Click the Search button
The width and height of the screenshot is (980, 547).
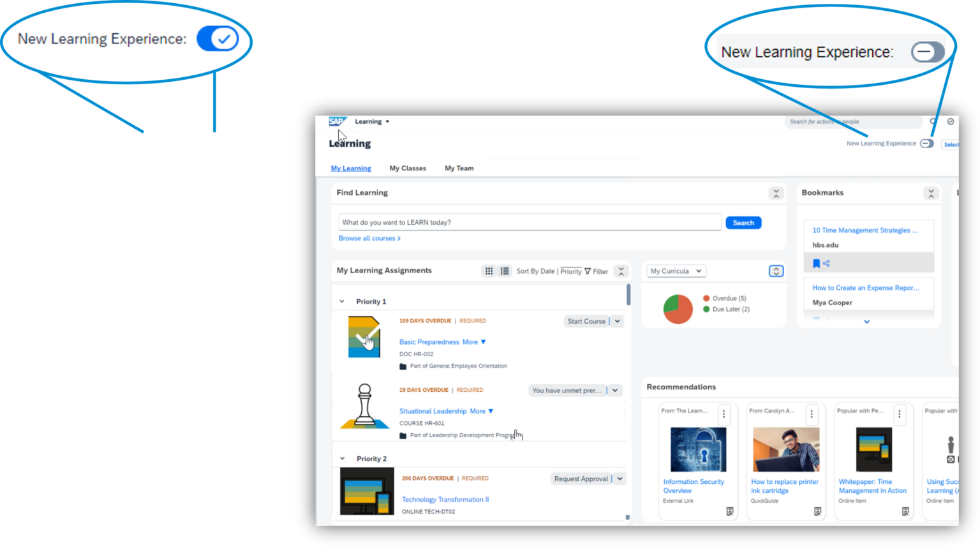[743, 222]
